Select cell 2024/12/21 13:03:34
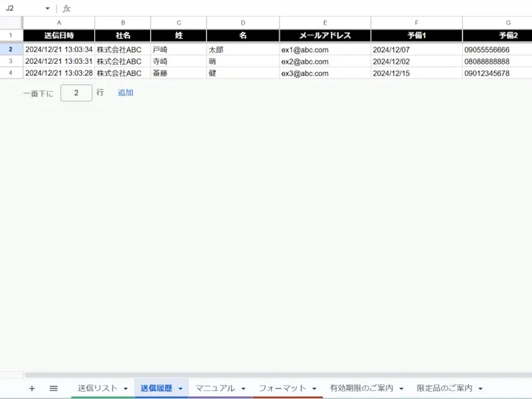Screen dimensions: 532x399 [x=59, y=49]
